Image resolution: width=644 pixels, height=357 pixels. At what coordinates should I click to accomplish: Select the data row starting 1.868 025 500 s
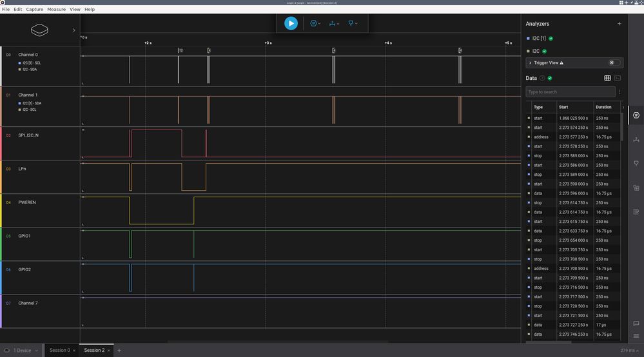(573, 118)
